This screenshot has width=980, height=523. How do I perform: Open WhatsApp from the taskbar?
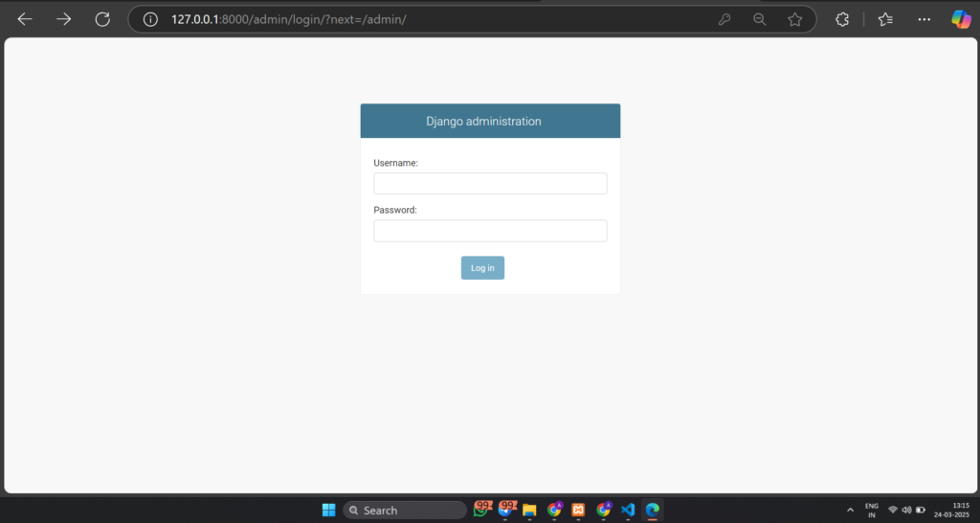click(x=480, y=510)
